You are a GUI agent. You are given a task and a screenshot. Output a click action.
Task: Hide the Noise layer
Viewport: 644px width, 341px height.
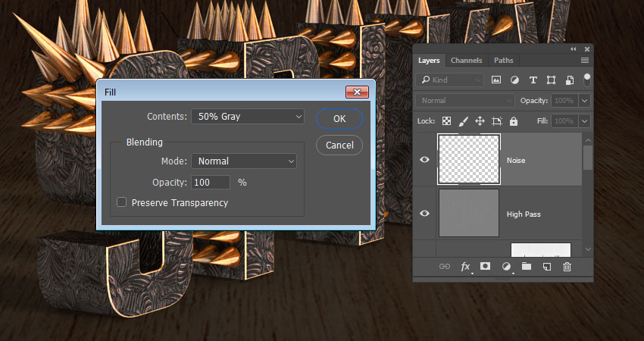pyautogui.click(x=424, y=159)
